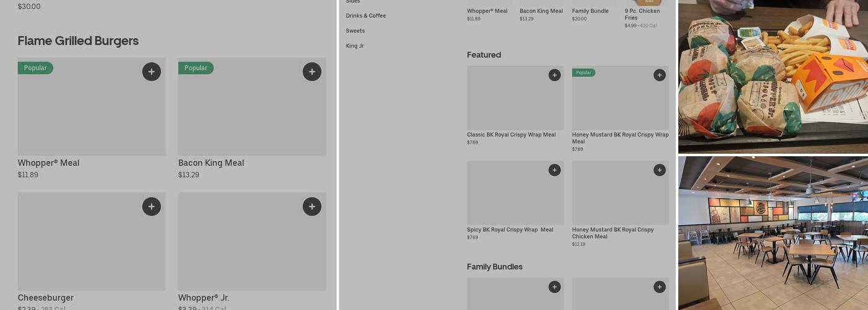Screen dimensions: 868x310
Task: Add Honey Mustard BK Royal Crispy Chicken Meal plus
Action: coord(660,170)
